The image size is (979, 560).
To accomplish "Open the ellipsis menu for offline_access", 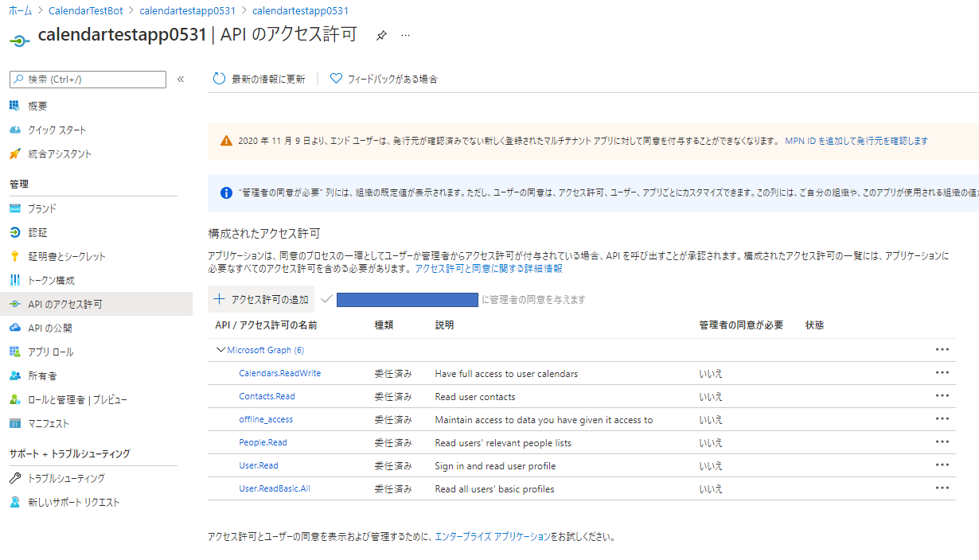I will click(x=942, y=418).
